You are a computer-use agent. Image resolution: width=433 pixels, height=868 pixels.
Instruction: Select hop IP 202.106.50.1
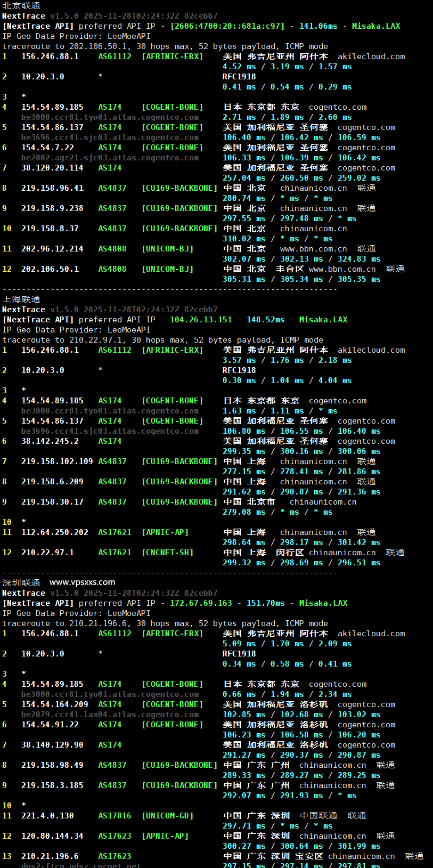point(50,269)
